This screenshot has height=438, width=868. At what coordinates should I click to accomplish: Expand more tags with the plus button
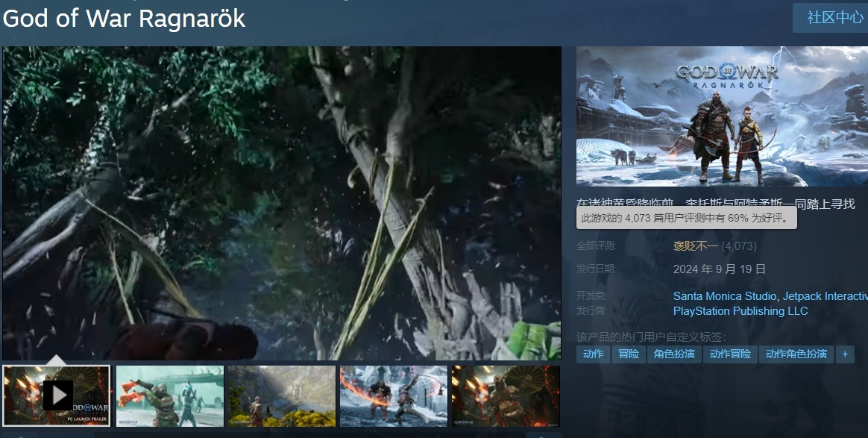click(845, 354)
